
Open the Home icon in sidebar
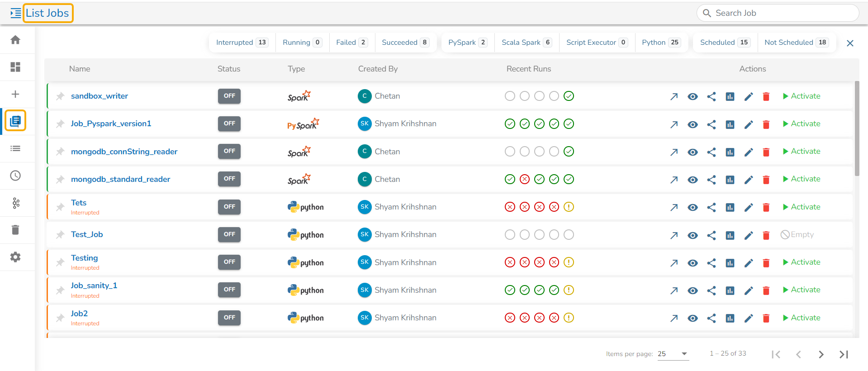coord(15,40)
